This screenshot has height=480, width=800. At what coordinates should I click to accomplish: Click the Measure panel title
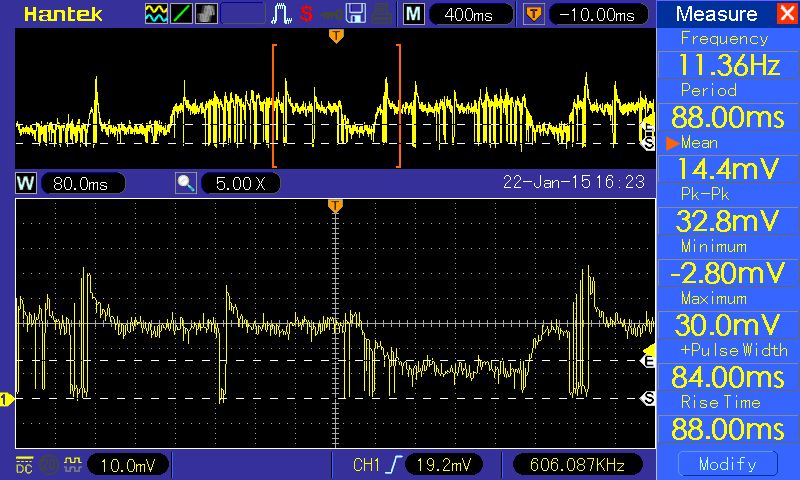click(x=716, y=14)
